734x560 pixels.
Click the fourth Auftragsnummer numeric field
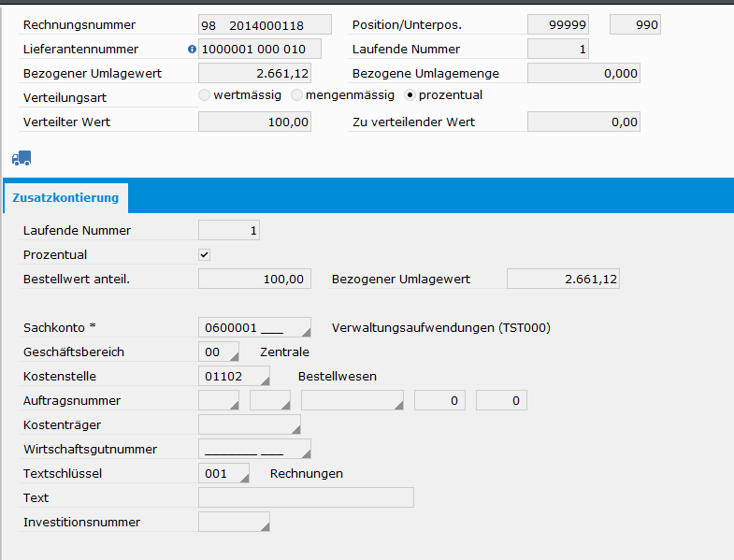pyautogui.click(x=440, y=400)
